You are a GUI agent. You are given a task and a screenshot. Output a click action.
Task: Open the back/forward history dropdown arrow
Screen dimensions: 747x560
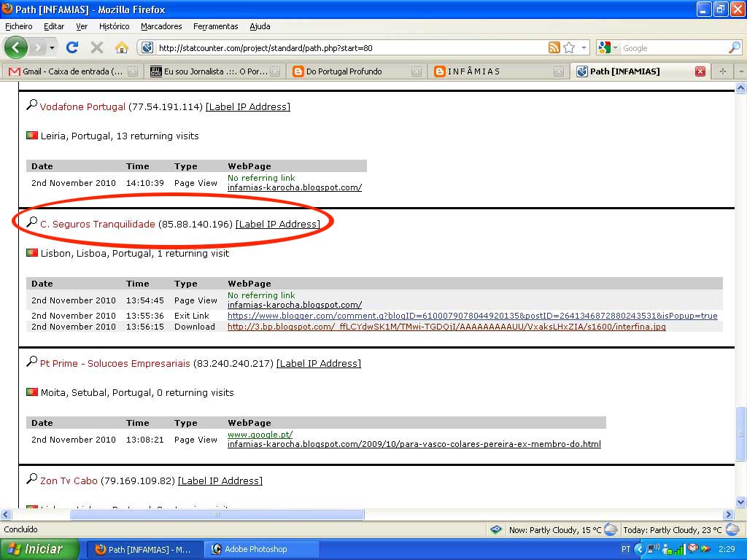pos(52,47)
